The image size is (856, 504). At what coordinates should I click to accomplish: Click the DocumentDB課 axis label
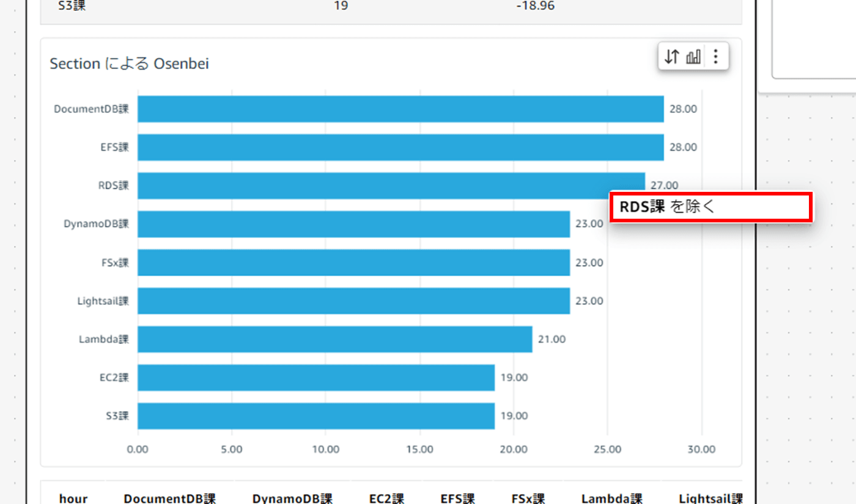click(x=92, y=109)
